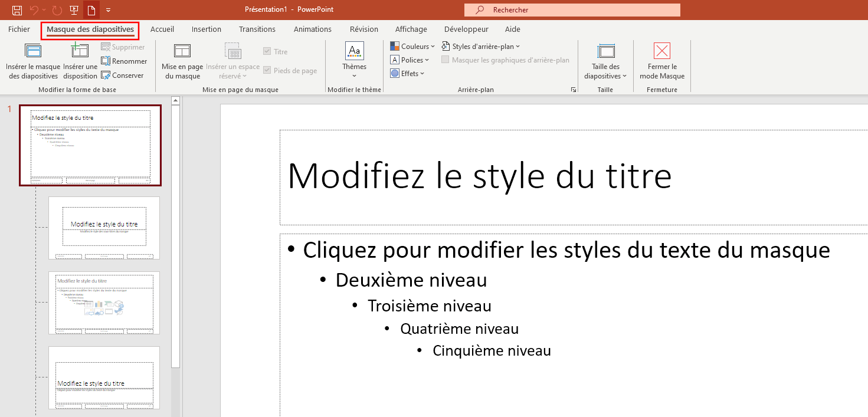This screenshot has height=417, width=868.
Task: Start the slideshow from the quick access toolbar icon
Action: click(74, 10)
